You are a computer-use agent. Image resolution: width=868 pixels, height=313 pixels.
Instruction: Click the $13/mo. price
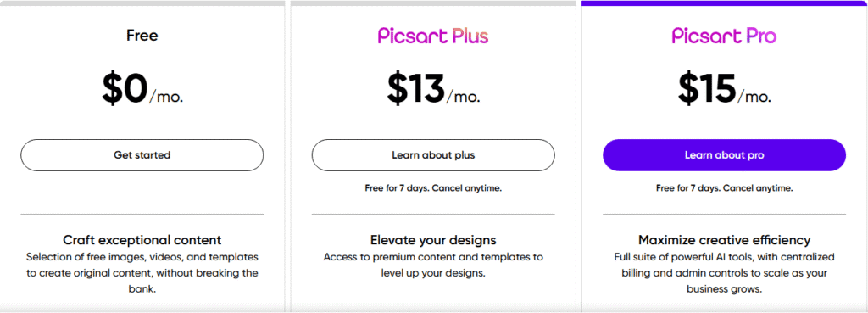click(x=433, y=90)
